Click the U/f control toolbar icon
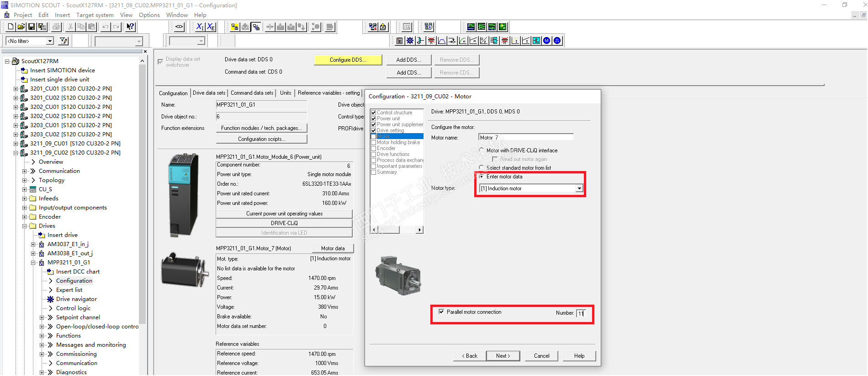 point(484,41)
